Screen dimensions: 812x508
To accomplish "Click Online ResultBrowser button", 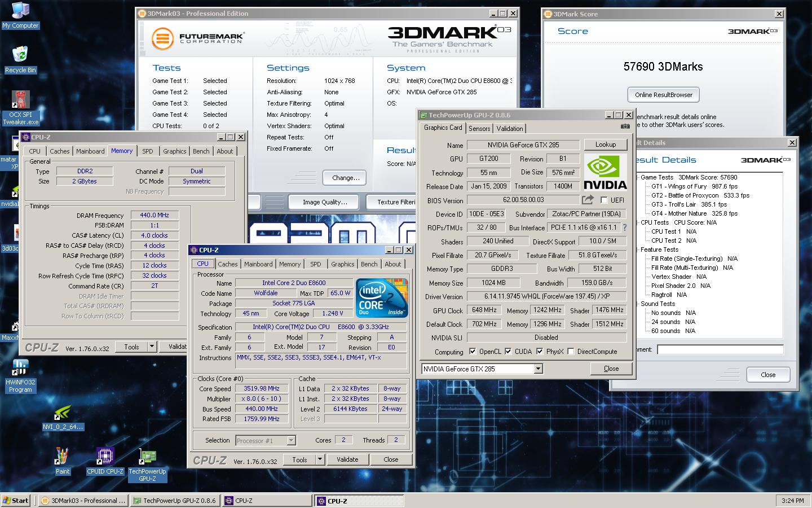I will (664, 95).
